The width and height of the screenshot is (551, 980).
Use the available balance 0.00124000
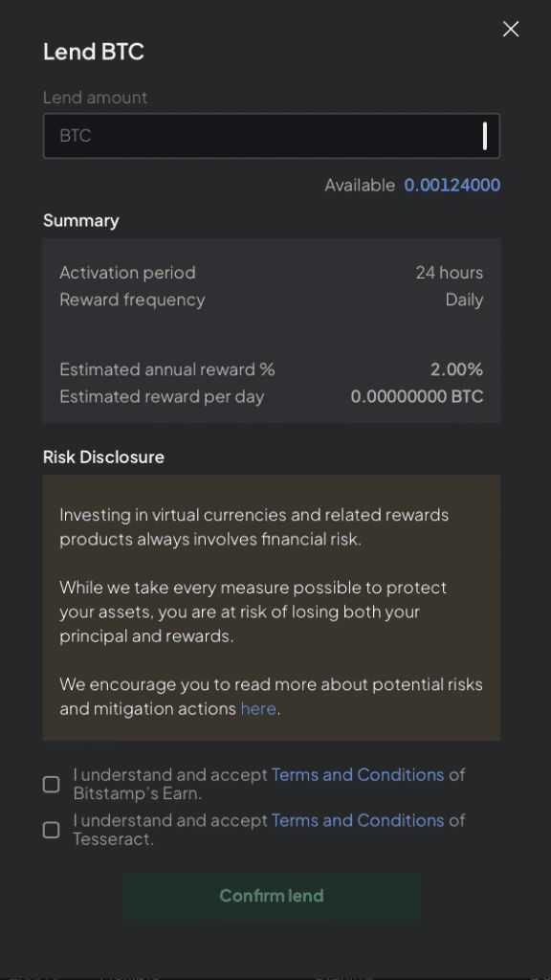point(452,185)
